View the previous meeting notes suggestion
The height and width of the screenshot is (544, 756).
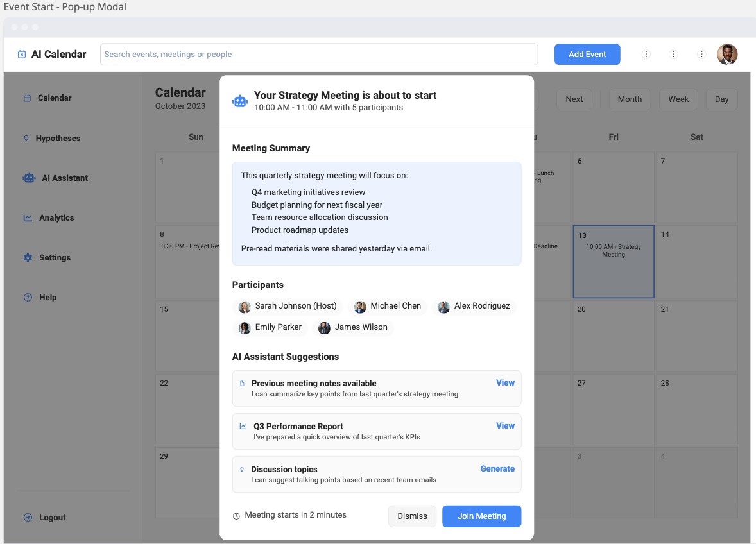(x=505, y=382)
